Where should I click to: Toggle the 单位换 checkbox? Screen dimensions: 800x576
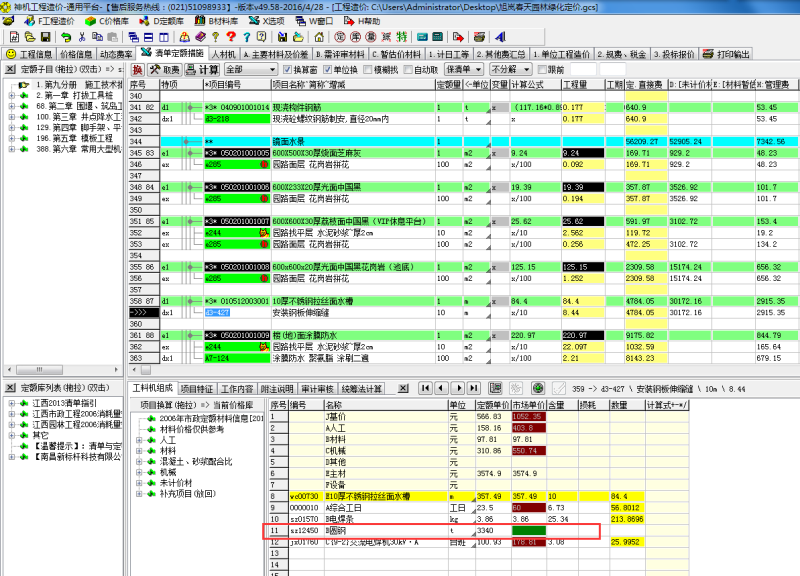pos(327,70)
